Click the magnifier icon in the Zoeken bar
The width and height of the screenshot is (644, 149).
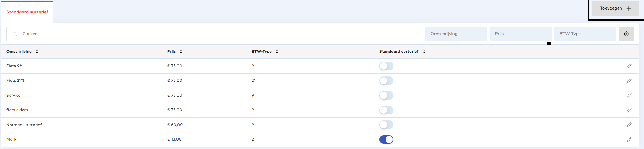point(15,34)
